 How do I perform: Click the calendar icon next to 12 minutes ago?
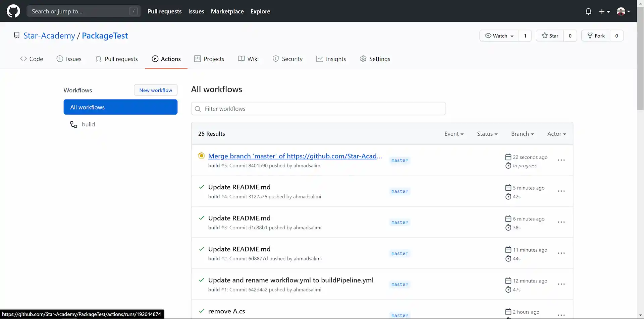tap(508, 281)
